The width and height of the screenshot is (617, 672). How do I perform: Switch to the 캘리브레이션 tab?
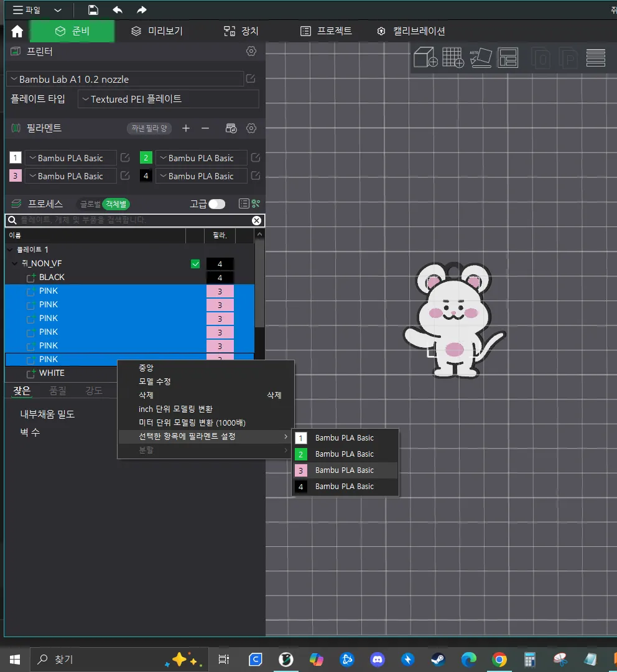pyautogui.click(x=411, y=31)
